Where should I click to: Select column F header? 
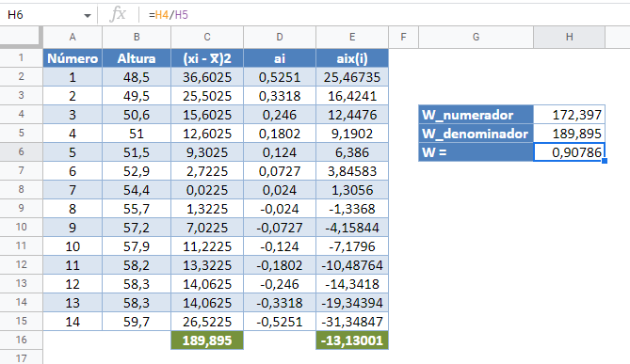(x=403, y=38)
